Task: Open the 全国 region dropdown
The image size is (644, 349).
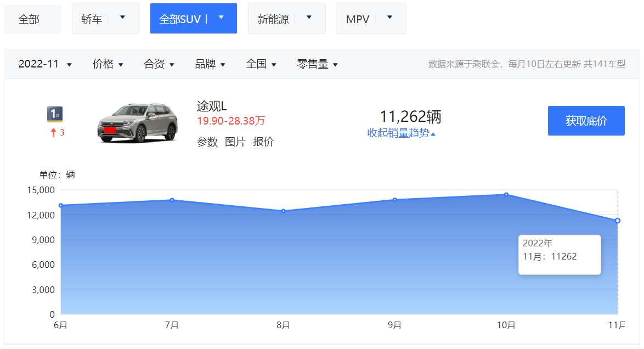Action: pos(261,64)
